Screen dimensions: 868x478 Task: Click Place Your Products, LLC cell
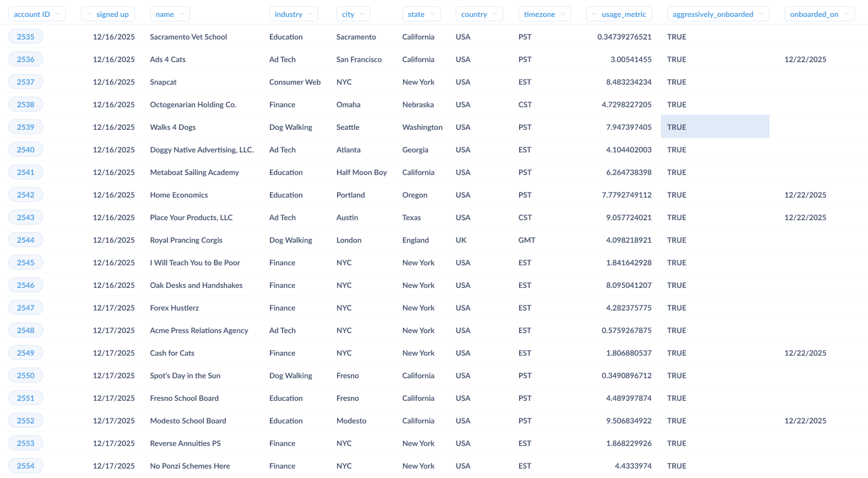(x=191, y=218)
